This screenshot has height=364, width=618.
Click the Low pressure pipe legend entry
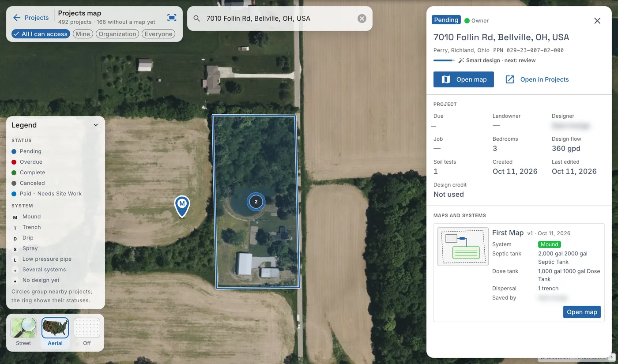tap(41, 259)
